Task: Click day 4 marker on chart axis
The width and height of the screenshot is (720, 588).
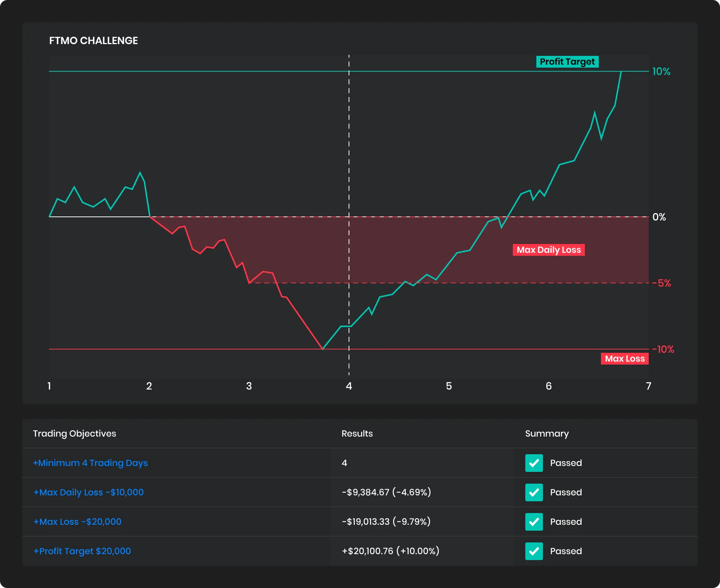Action: [349, 386]
